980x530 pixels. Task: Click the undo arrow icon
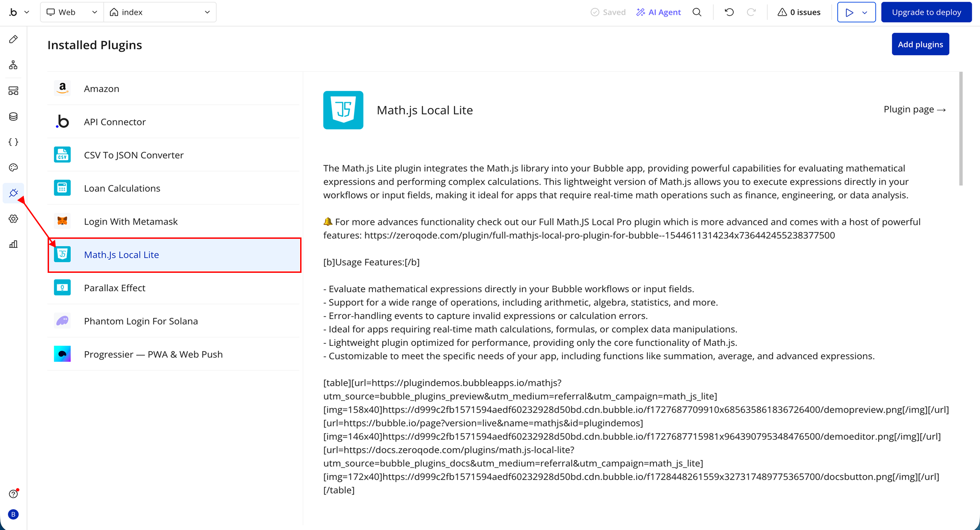tap(729, 12)
